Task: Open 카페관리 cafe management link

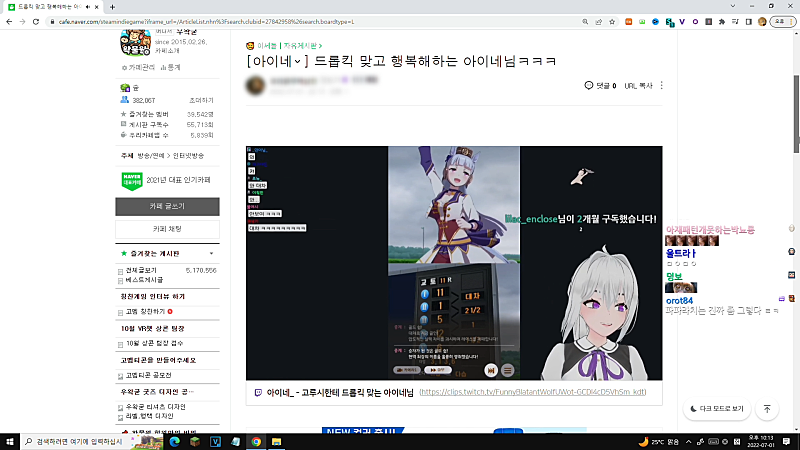Action: [138, 67]
